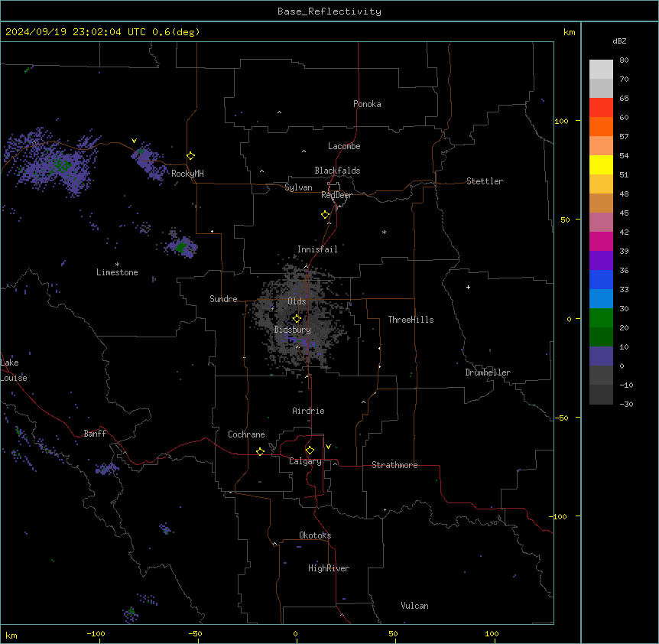The image size is (659, 644).
Task: Click the ThreeHills town label
Action: [411, 320]
